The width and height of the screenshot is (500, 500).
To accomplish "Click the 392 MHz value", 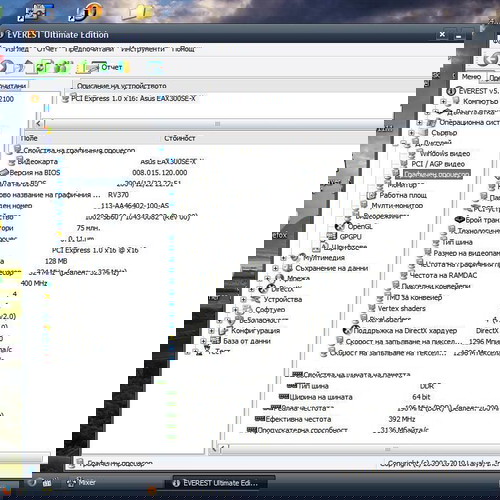I will (402, 419).
